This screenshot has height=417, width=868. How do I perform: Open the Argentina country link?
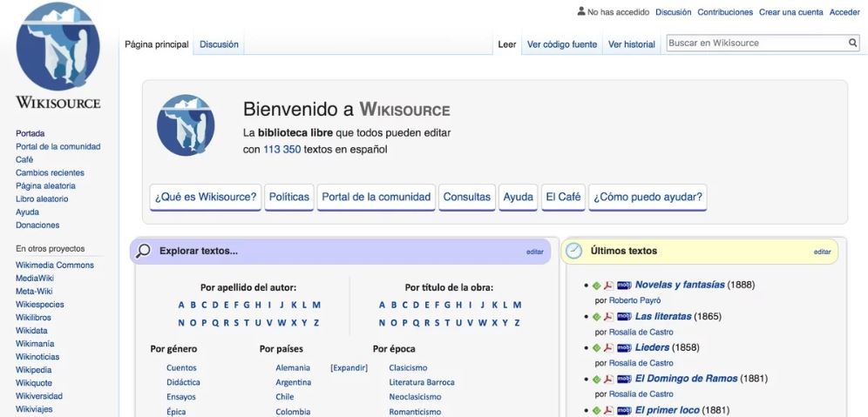(x=294, y=382)
